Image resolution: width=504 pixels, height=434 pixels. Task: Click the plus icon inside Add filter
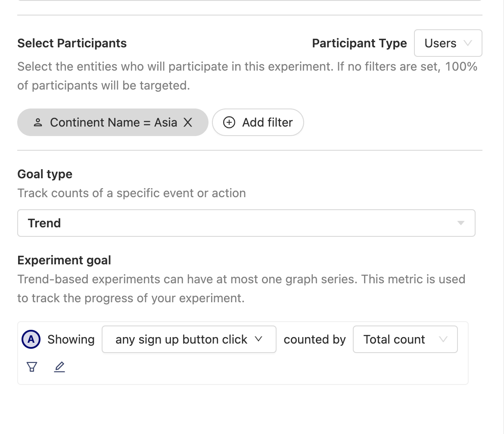(228, 122)
